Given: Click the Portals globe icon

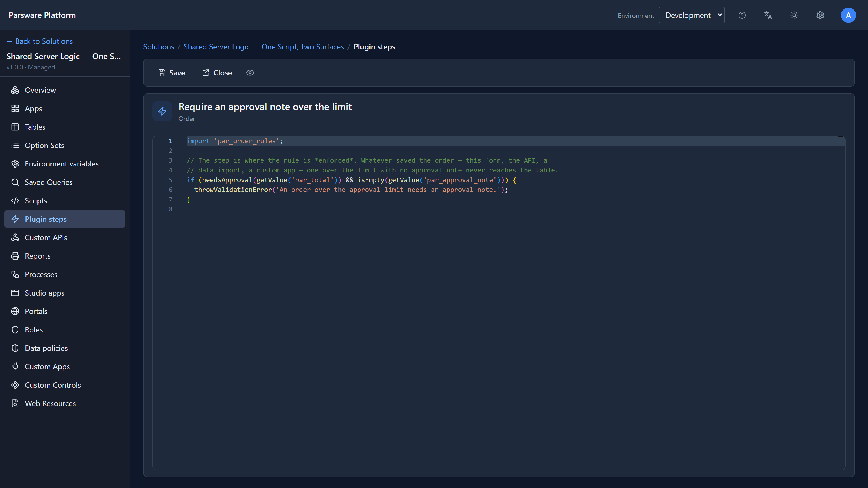Looking at the screenshot, I should tap(15, 311).
